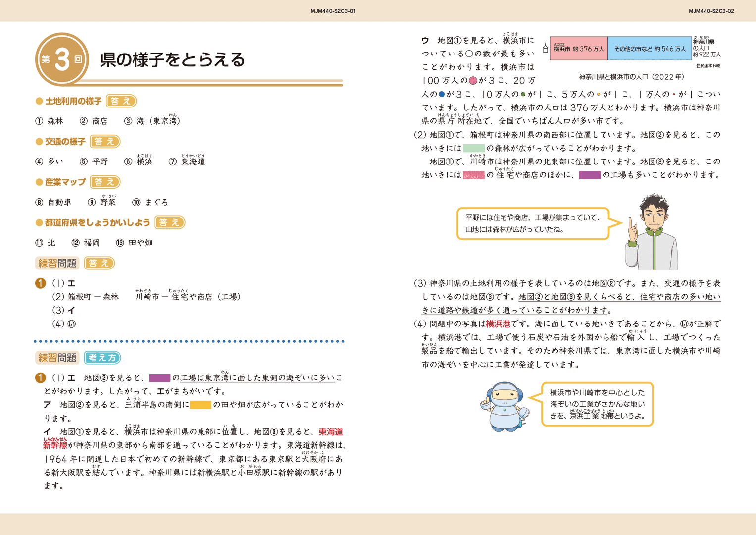This screenshot has height=535, width=756.
Task: Click the purple swatch in the エ explanation
Action: click(159, 378)
